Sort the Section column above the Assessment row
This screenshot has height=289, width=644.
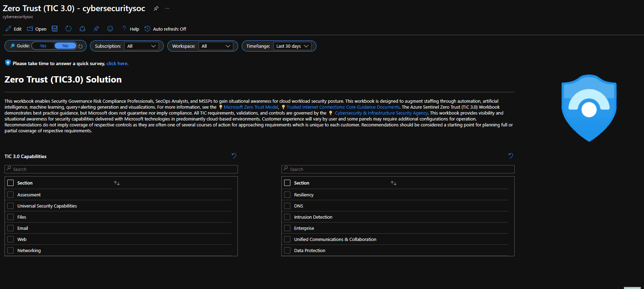(x=117, y=183)
